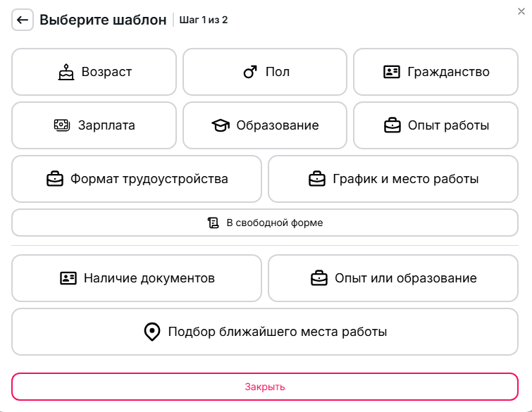
Task: Click the birthday cake icon for Возраст
Action: coord(66,72)
